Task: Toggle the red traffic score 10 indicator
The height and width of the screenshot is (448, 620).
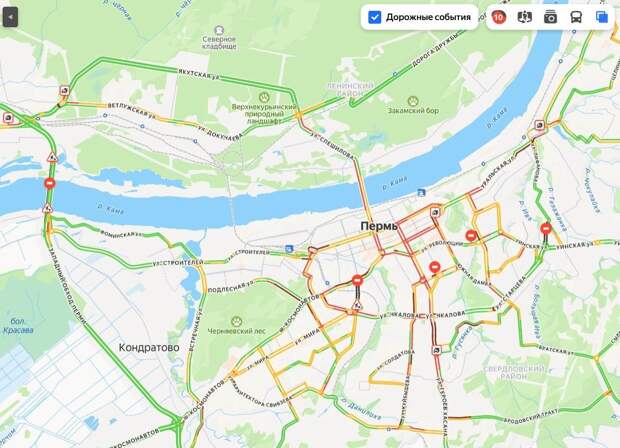Action: coord(499,17)
